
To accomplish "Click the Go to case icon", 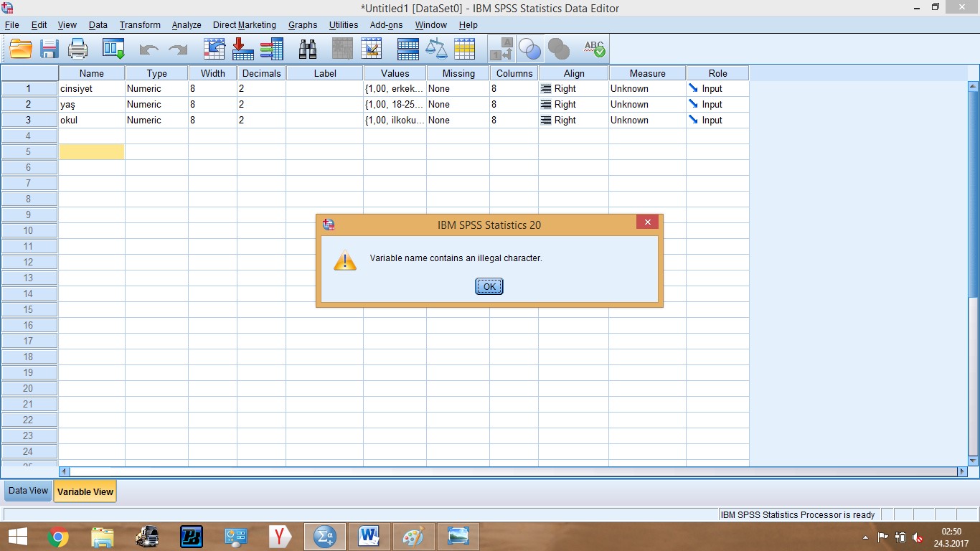I will coord(215,49).
